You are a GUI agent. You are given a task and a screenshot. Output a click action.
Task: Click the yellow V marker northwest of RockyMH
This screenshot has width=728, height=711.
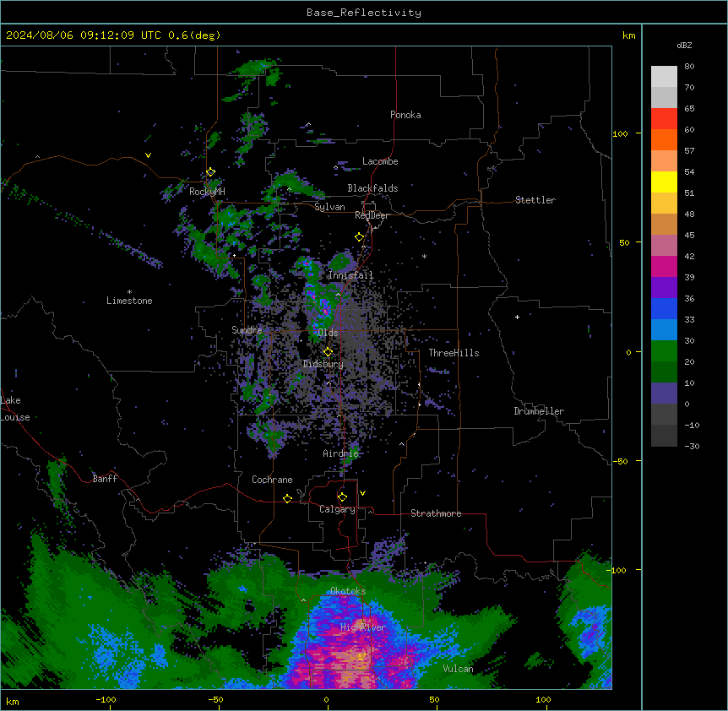pyautogui.click(x=148, y=155)
